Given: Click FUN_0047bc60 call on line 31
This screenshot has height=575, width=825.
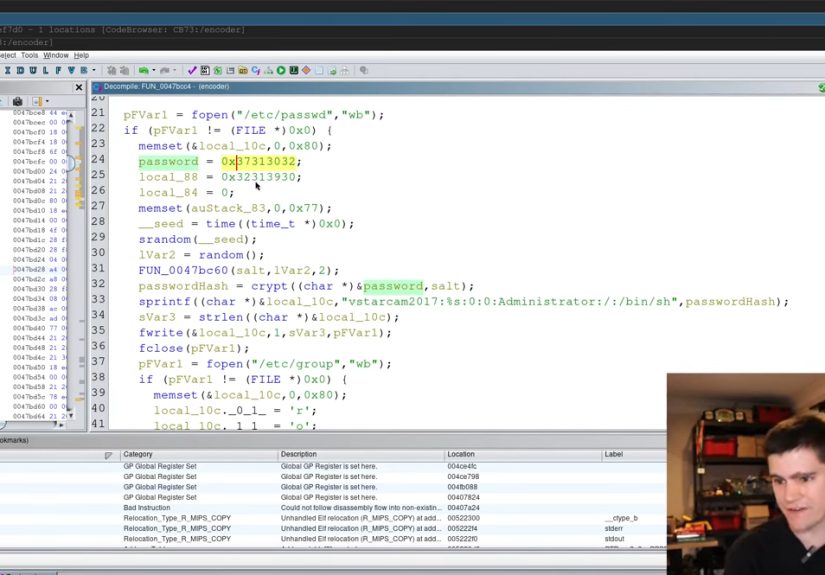Looking at the screenshot, I should [x=183, y=270].
